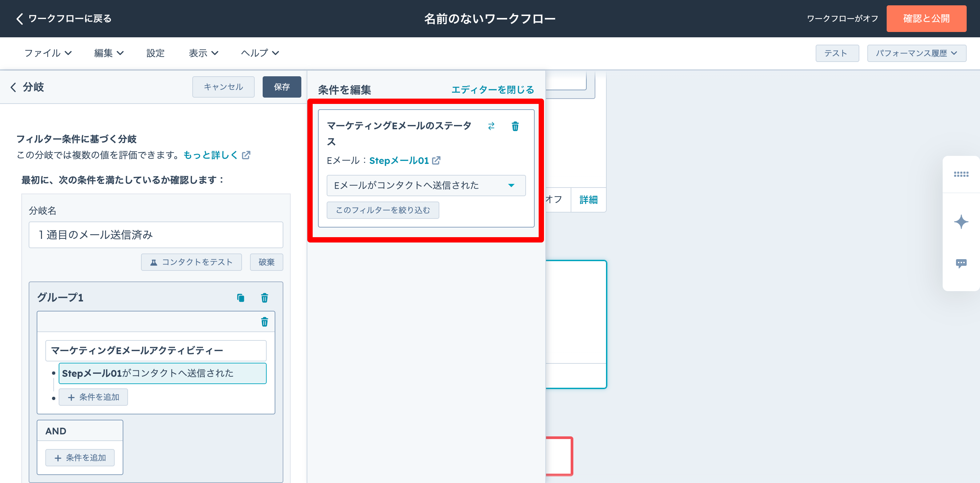Click the 破棄 button
Screen dimensions: 980x483
266,262
